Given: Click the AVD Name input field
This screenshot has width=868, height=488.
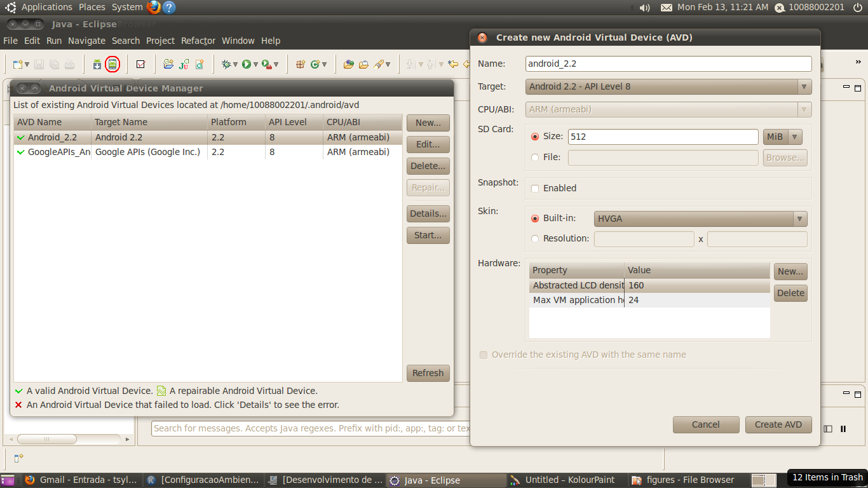Looking at the screenshot, I should (668, 64).
